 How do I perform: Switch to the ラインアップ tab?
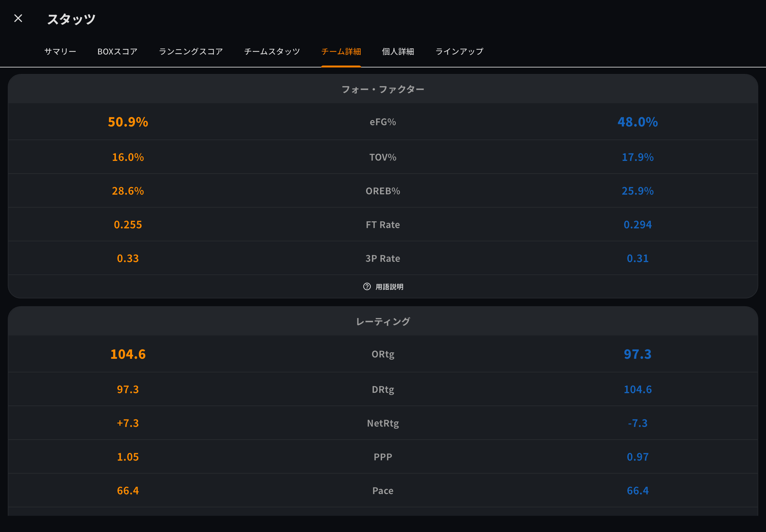coord(459,51)
